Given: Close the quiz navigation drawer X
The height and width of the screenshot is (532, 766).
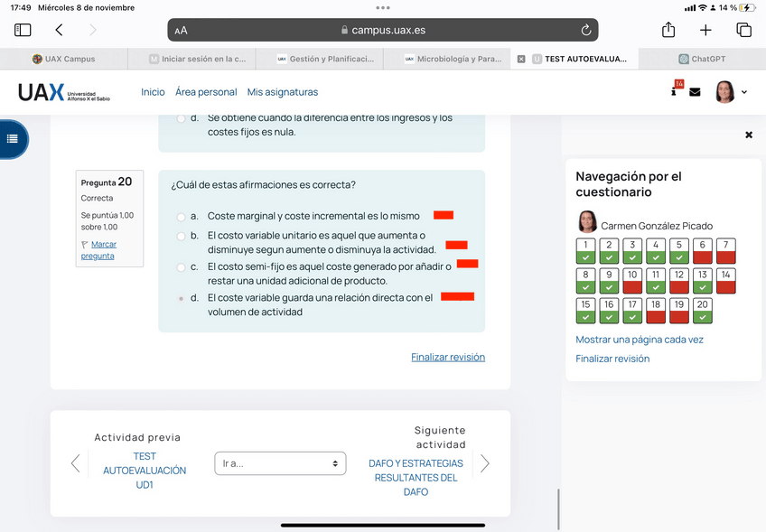Looking at the screenshot, I should point(749,135).
